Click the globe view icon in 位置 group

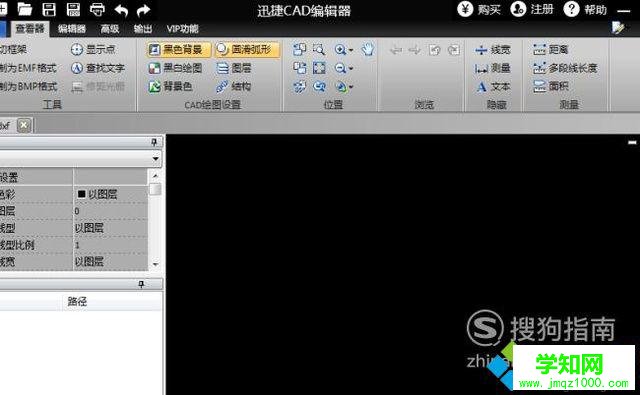[341, 87]
